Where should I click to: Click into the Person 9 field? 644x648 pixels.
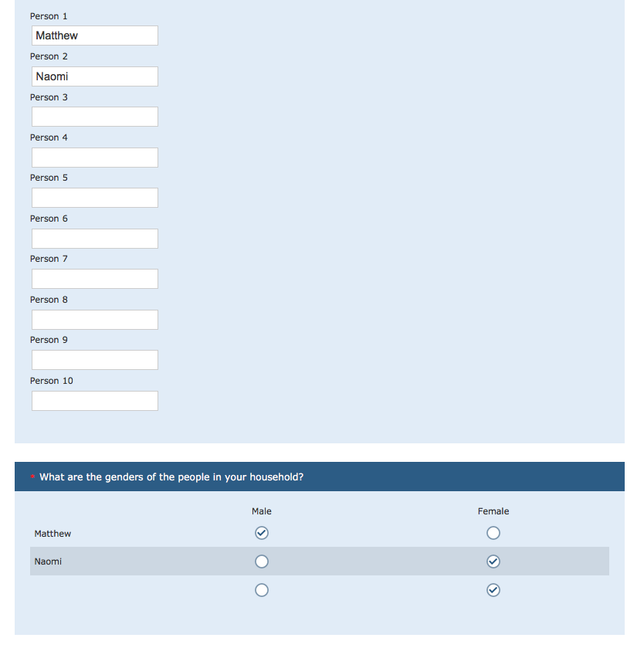click(x=95, y=360)
